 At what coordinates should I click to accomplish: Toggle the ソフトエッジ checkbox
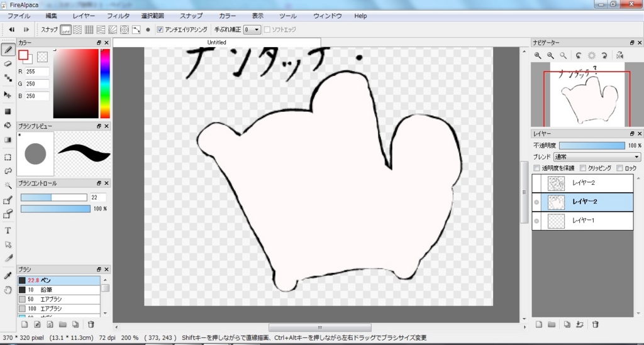tap(267, 30)
